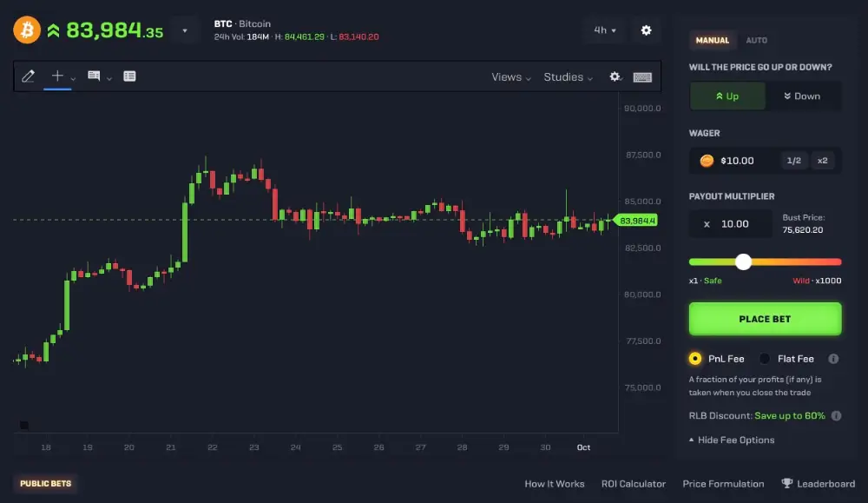This screenshot has width=868, height=503.
Task: Double the wager with x2 button
Action: [x=823, y=161]
